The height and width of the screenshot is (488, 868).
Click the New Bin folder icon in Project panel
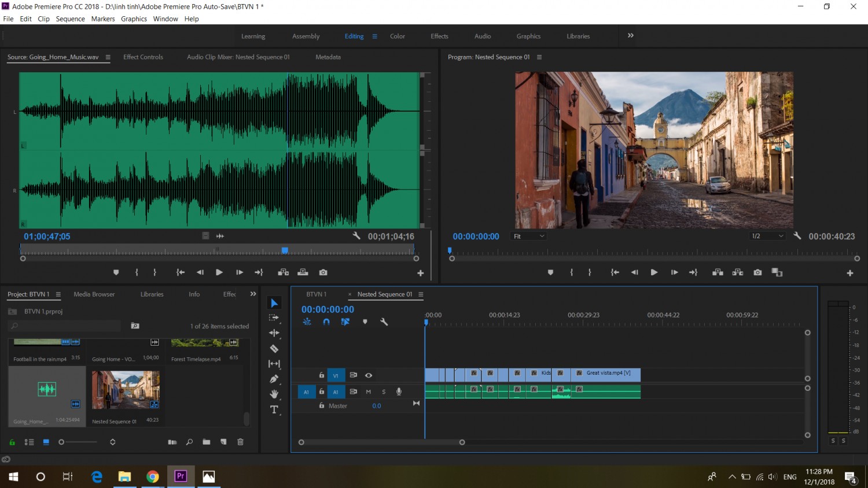click(x=207, y=442)
